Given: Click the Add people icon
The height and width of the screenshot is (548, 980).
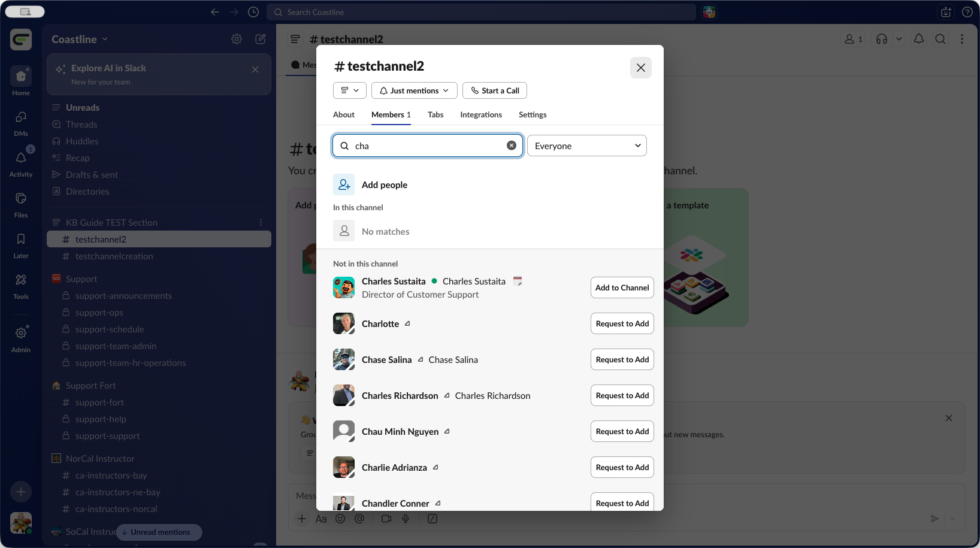Looking at the screenshot, I should tap(344, 184).
